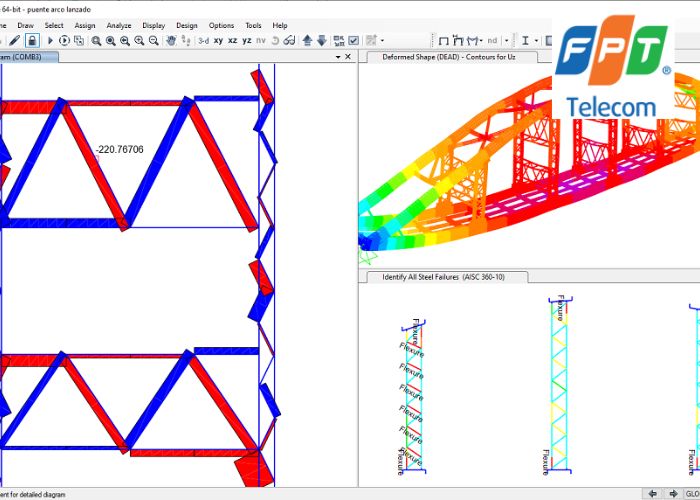Run the analysis with the play icon

(50, 41)
